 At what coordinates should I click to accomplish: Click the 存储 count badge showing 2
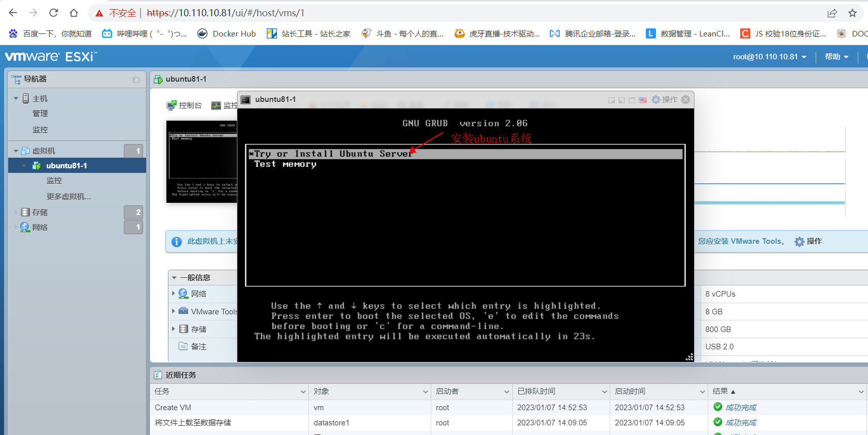[x=133, y=212]
